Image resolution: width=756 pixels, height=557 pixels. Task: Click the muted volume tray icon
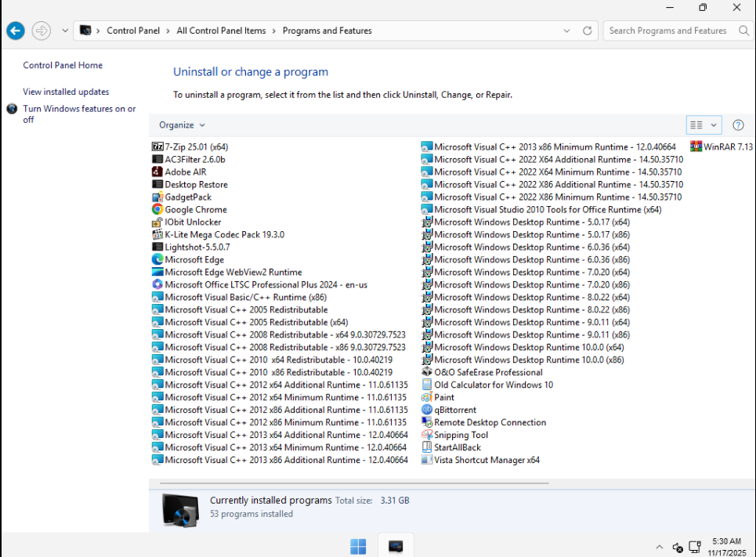(x=678, y=548)
